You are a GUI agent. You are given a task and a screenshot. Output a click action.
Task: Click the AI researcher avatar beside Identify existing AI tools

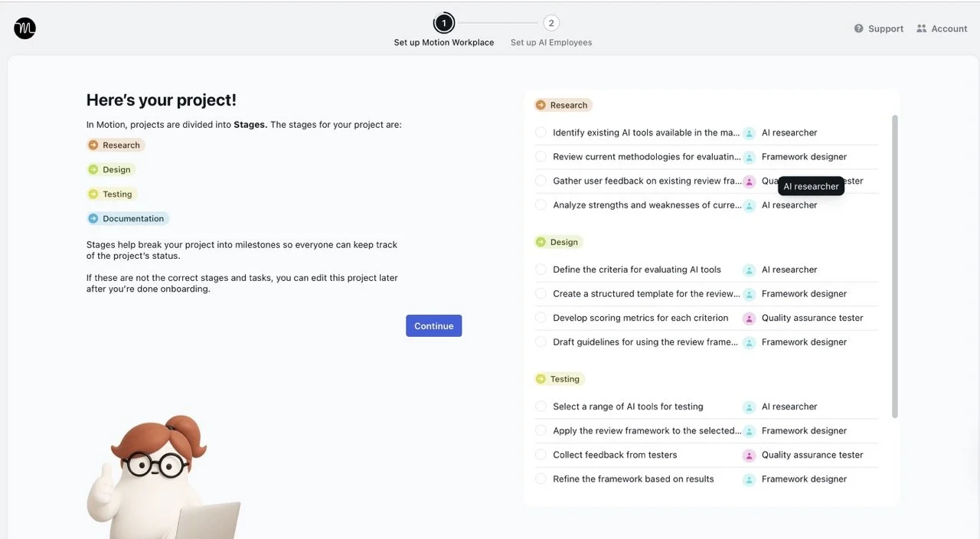pos(749,132)
